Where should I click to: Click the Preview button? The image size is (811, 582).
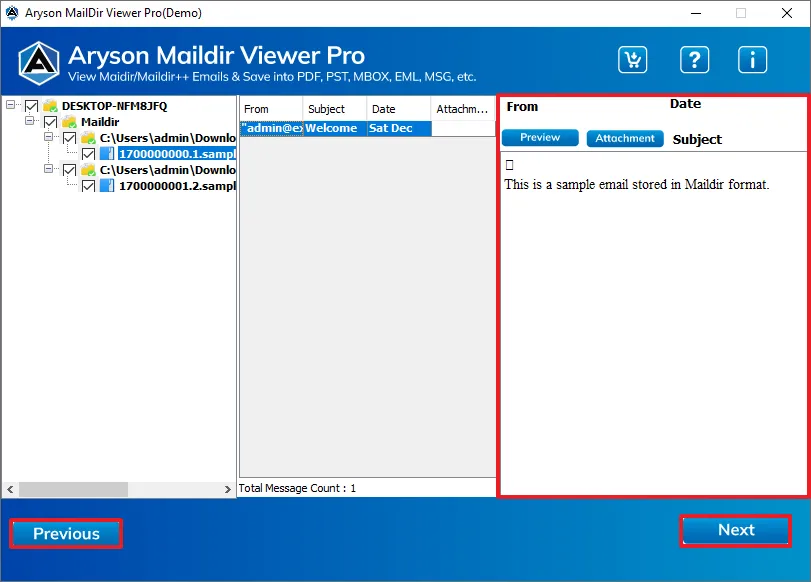click(540, 138)
